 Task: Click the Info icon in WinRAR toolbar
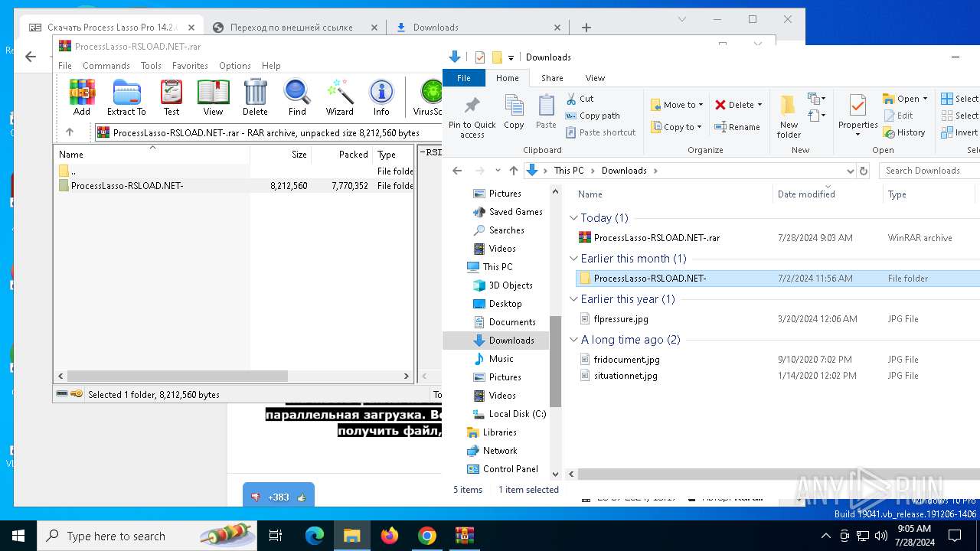click(x=381, y=97)
